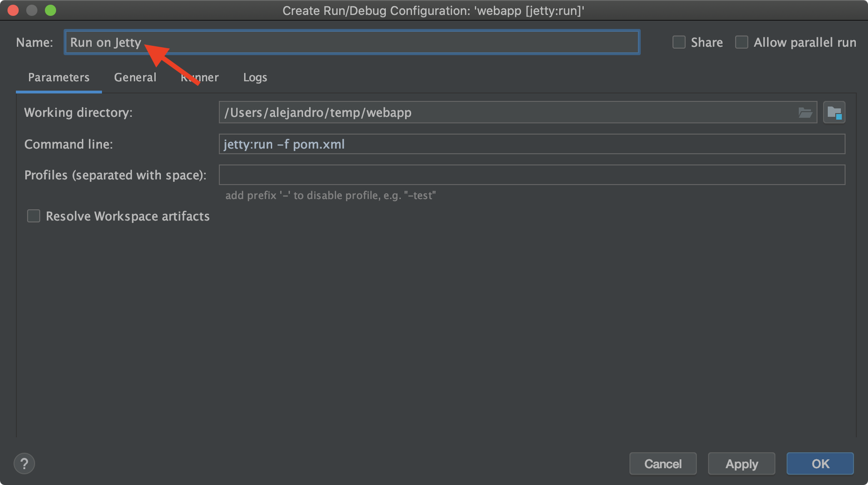Click the Apply button

[x=741, y=464]
